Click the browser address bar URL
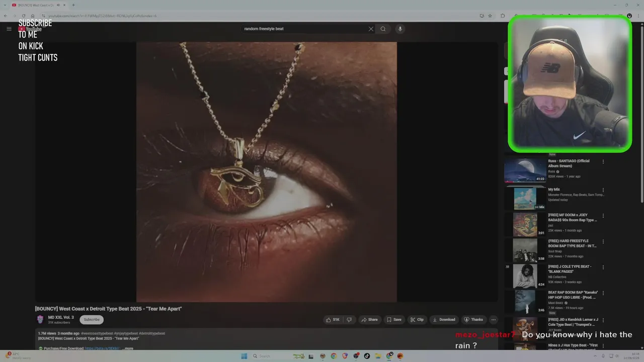The height and width of the screenshot is (362, 644). point(102,16)
